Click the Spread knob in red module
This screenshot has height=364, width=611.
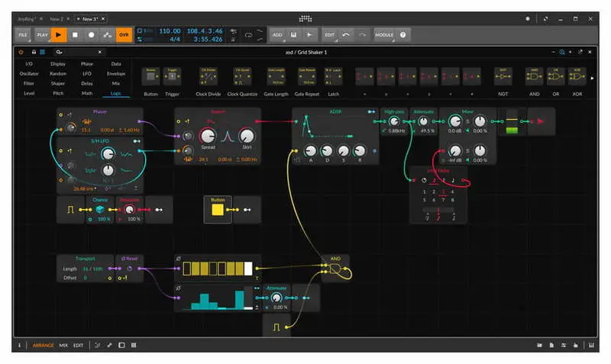(208, 136)
